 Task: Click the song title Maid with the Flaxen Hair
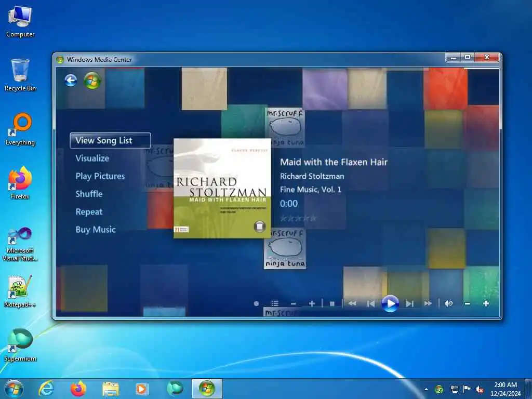tap(334, 162)
